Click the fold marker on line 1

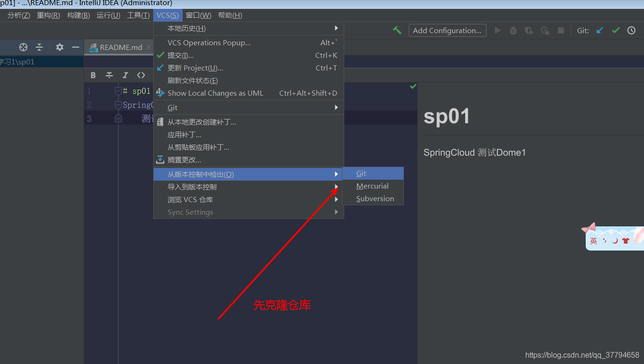click(119, 91)
